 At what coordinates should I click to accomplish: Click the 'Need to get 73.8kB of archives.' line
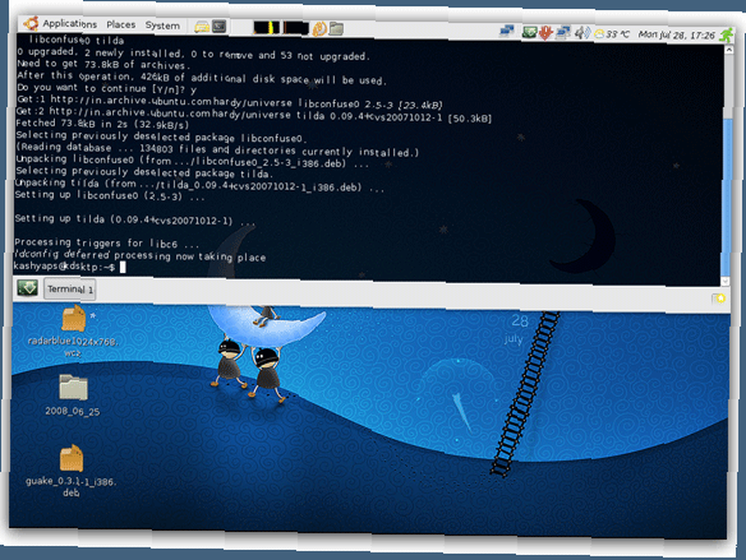click(x=104, y=64)
